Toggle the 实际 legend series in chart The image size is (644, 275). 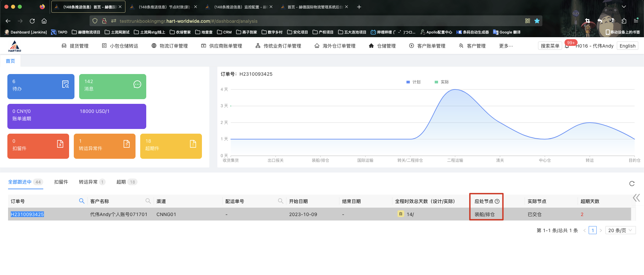[x=441, y=82]
